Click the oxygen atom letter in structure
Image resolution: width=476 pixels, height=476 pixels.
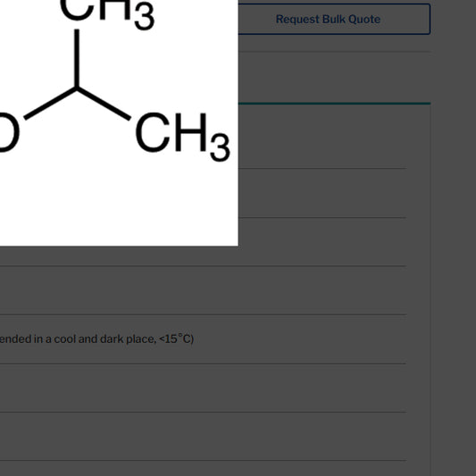9,133
